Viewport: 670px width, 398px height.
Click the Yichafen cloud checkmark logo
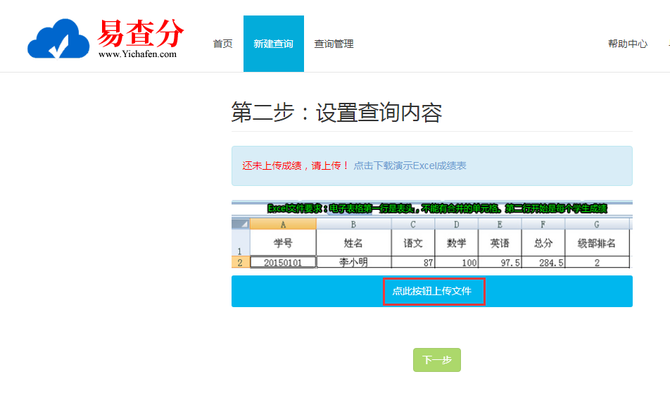[x=59, y=38]
